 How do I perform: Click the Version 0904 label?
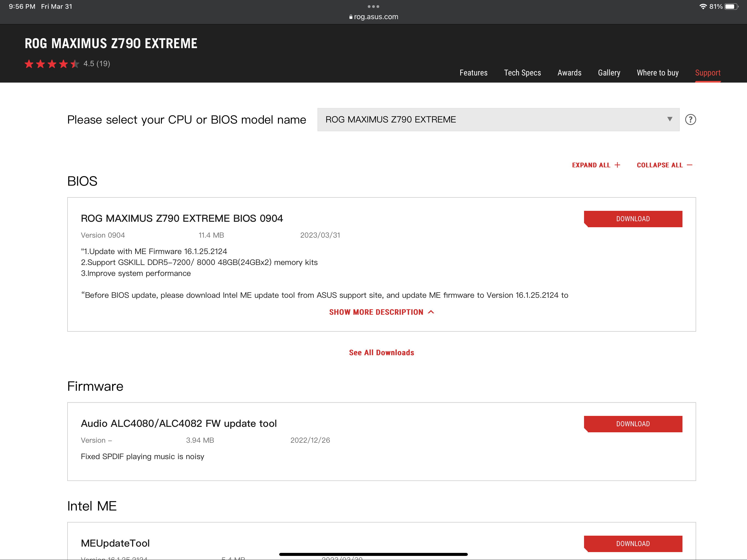pyautogui.click(x=103, y=235)
